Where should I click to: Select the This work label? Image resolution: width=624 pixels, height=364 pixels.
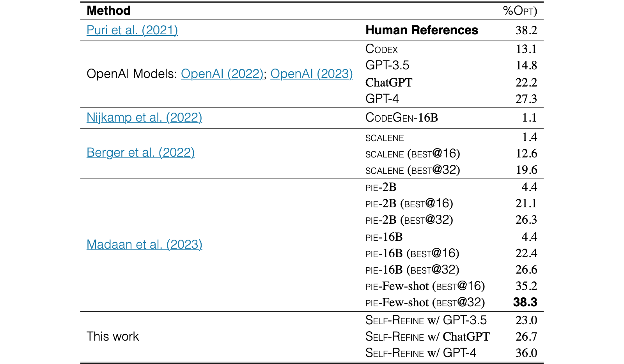coord(113,336)
